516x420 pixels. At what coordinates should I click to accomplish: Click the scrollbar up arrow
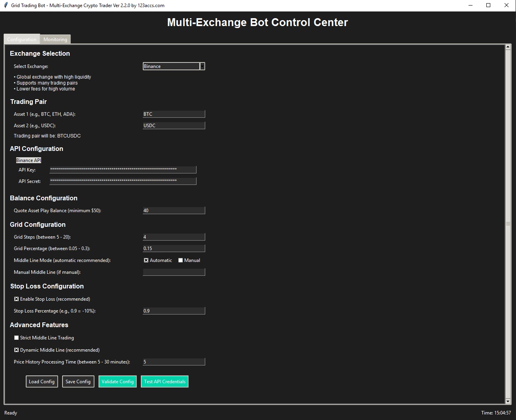pyautogui.click(x=508, y=47)
